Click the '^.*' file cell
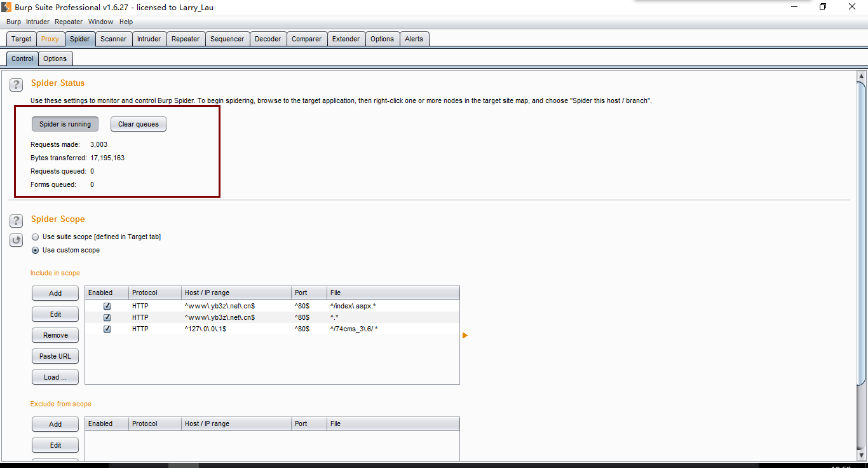This screenshot has width=868, height=468. 393,317
